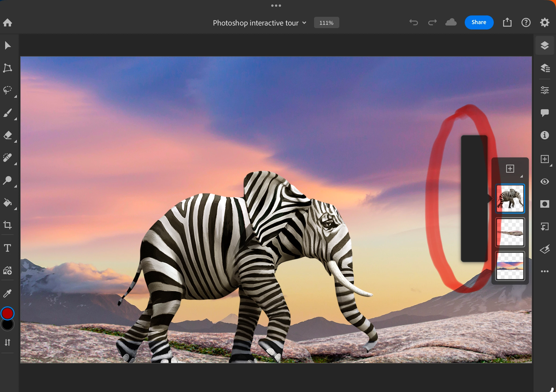
Task: Open the red foreground color swatch
Action: coord(7,313)
